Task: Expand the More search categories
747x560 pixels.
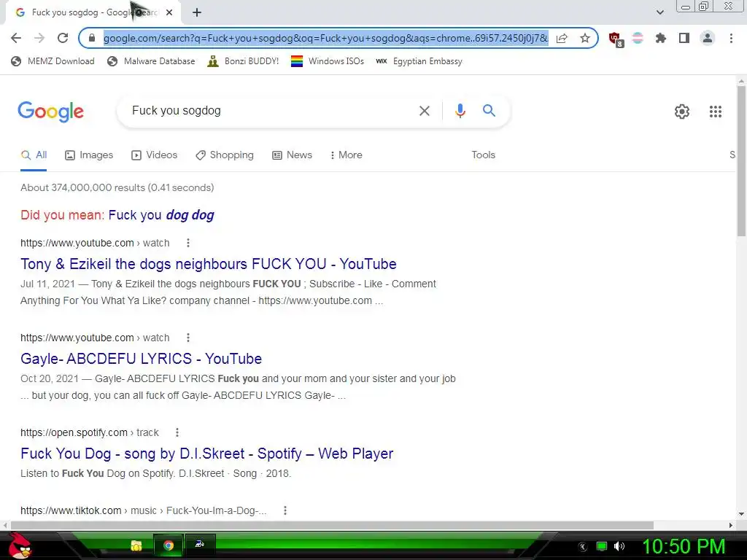Action: pyautogui.click(x=346, y=155)
